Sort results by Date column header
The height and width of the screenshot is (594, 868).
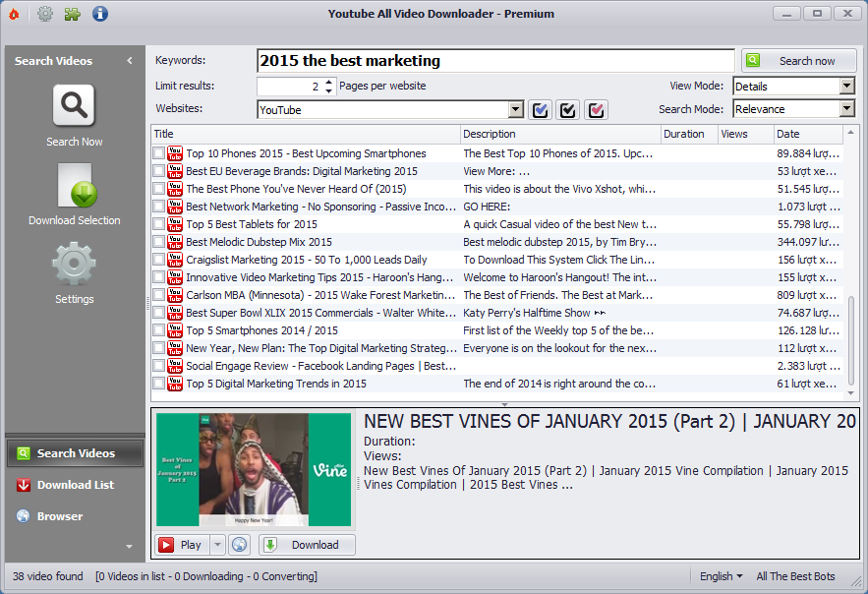tap(808, 134)
